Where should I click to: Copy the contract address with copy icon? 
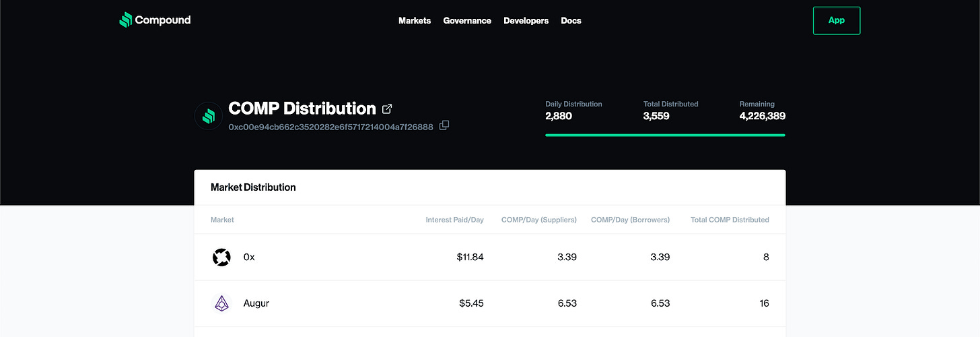[x=444, y=125]
